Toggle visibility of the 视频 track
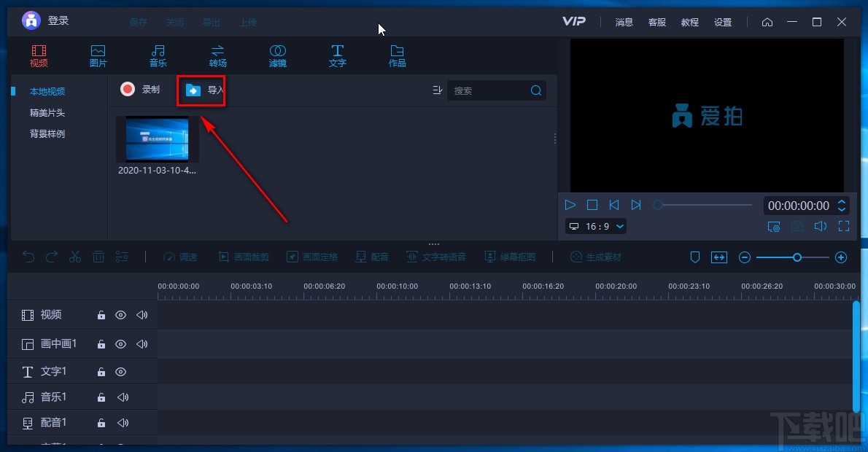The height and width of the screenshot is (452, 868). click(x=120, y=315)
